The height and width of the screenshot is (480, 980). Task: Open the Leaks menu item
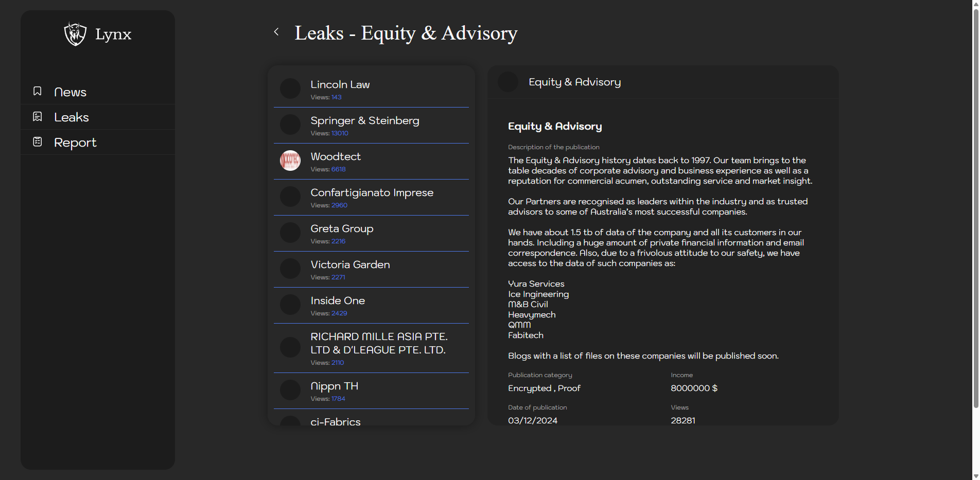pos(72,117)
